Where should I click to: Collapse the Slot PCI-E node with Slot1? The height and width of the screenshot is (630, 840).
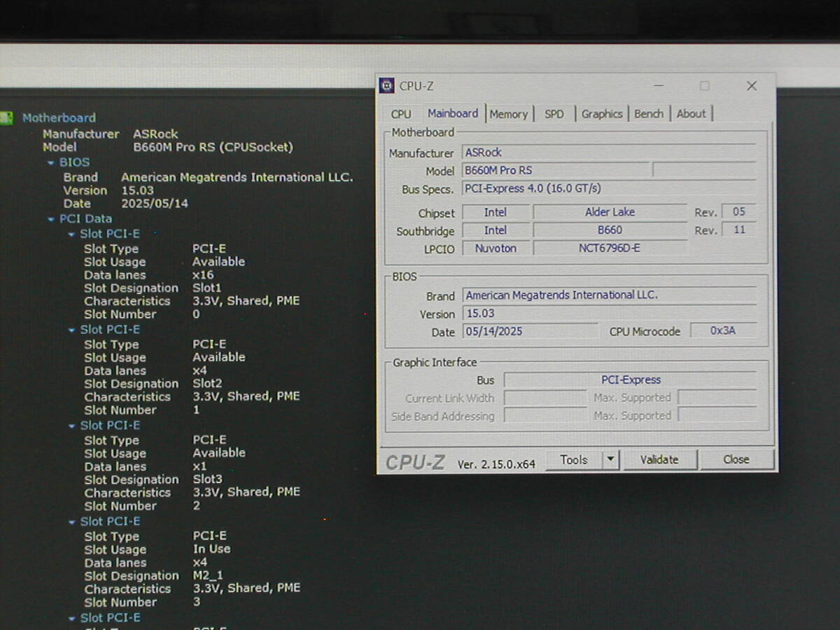point(71,234)
